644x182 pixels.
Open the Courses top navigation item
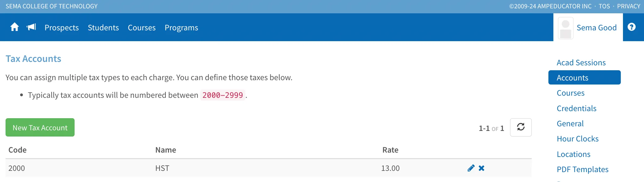[x=142, y=28]
